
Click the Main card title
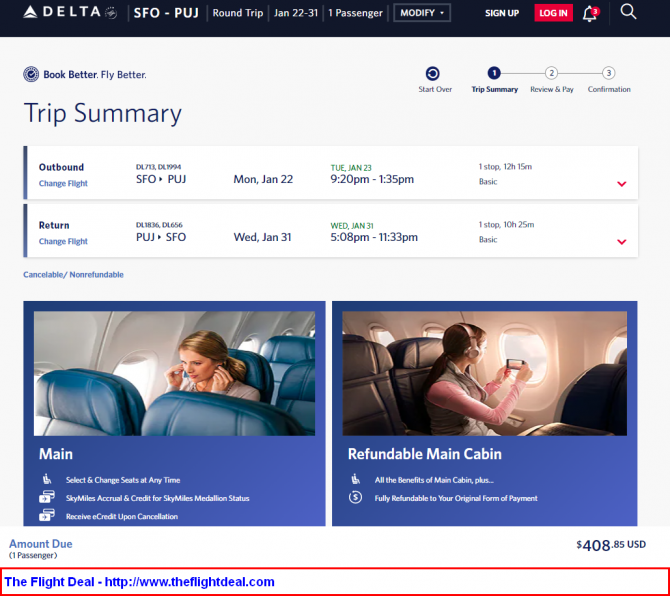(56, 454)
